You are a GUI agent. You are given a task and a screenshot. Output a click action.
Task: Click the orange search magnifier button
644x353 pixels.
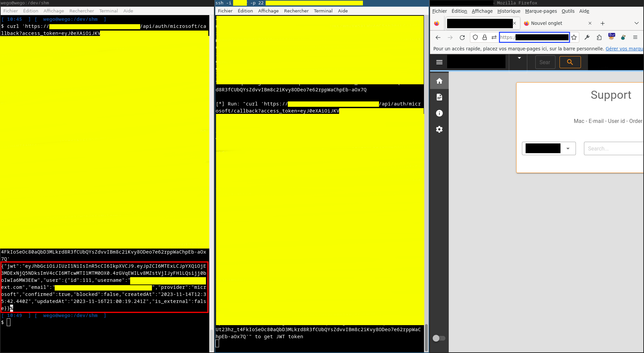point(570,62)
